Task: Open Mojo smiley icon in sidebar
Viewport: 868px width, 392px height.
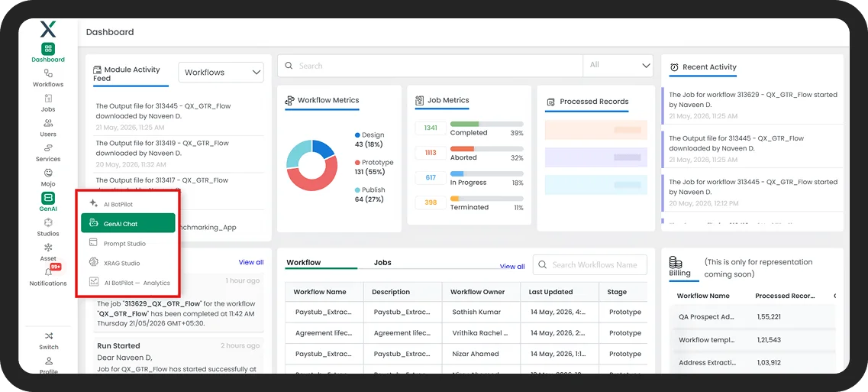Action: point(48,173)
